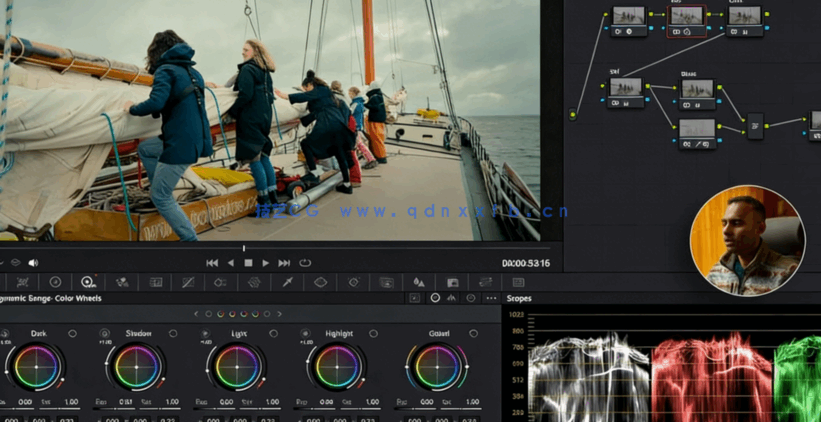Click center of the Shadow color wheel

point(136,367)
